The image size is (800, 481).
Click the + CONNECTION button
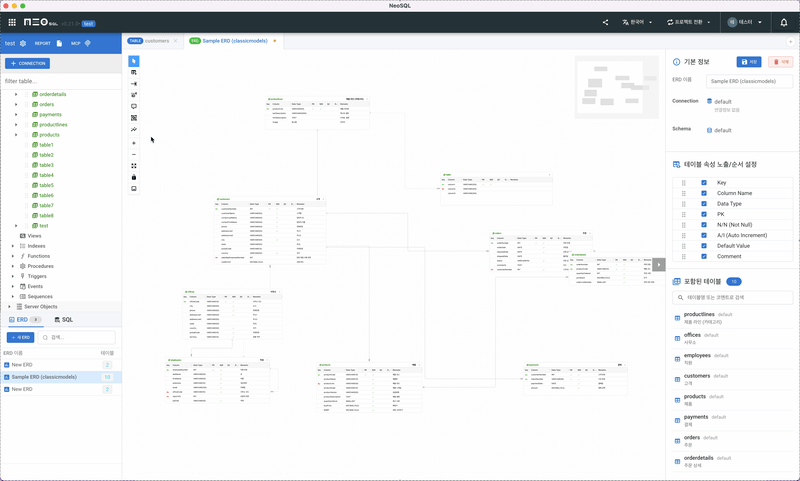(x=29, y=63)
